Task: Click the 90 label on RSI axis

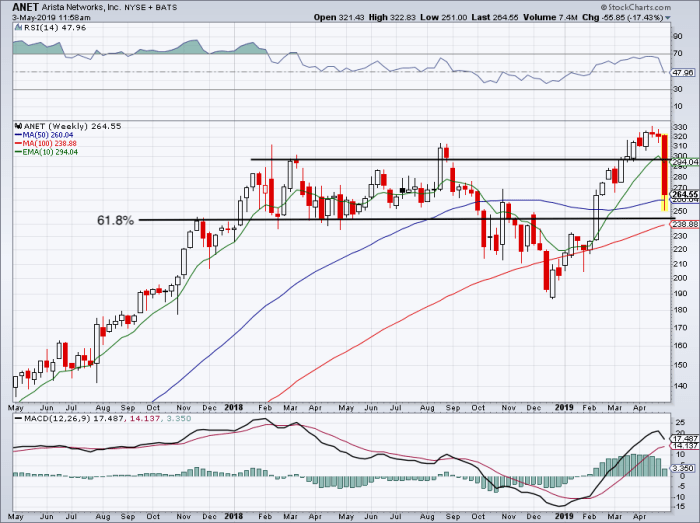Action: (678, 37)
